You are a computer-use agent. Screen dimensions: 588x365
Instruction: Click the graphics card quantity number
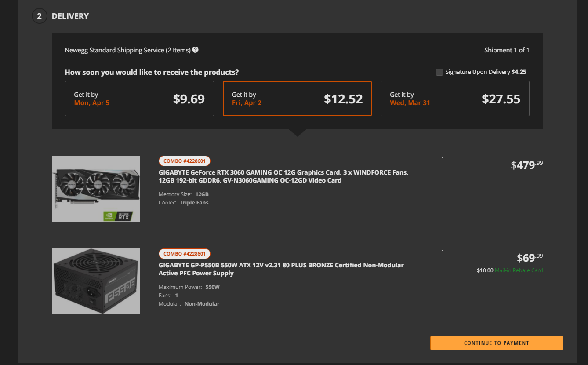click(443, 159)
